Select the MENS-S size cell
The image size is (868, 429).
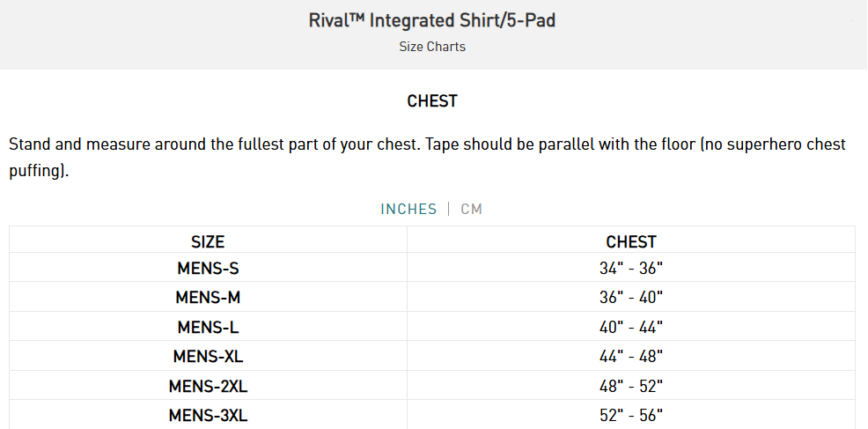click(208, 269)
